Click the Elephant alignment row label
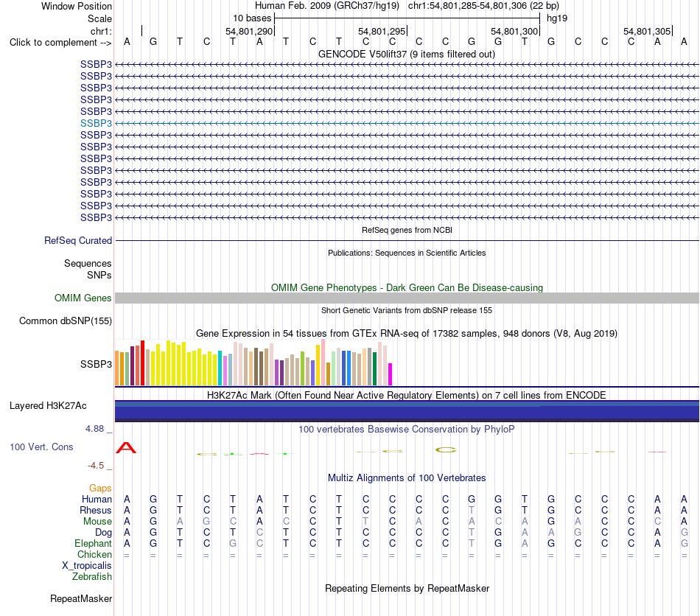 coord(93,544)
